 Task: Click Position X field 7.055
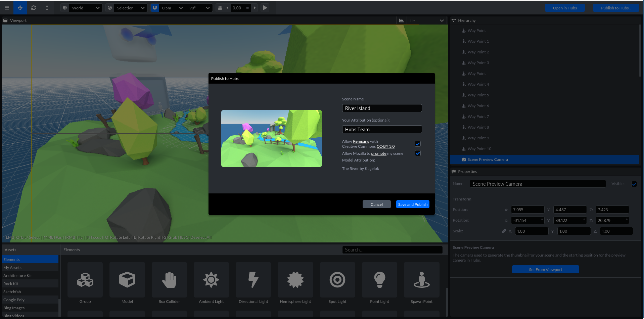coord(527,210)
